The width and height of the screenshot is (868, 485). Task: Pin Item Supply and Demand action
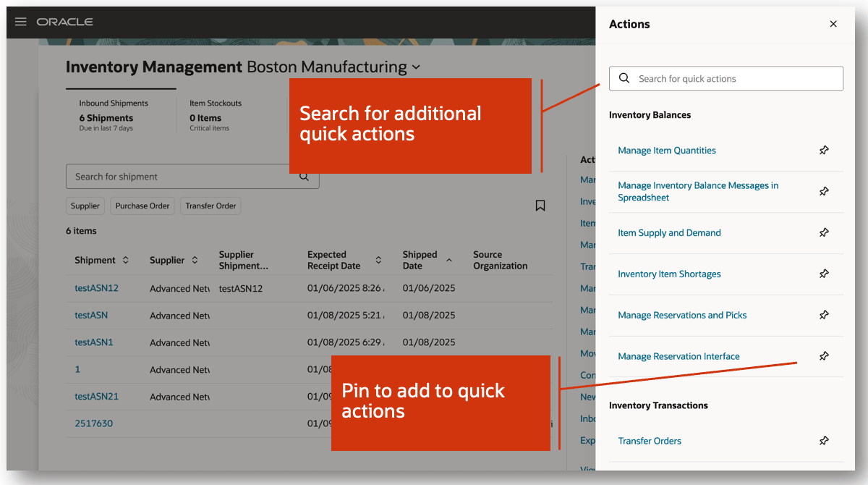click(824, 233)
